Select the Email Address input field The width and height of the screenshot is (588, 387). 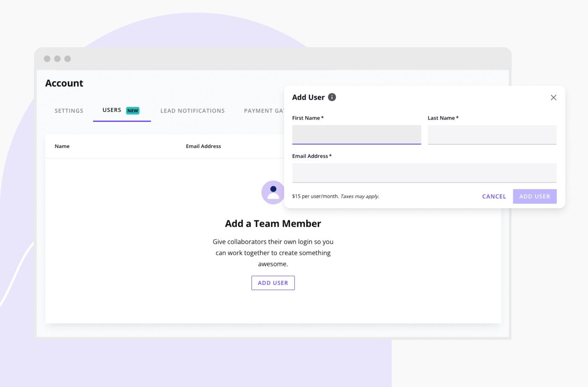tap(424, 173)
